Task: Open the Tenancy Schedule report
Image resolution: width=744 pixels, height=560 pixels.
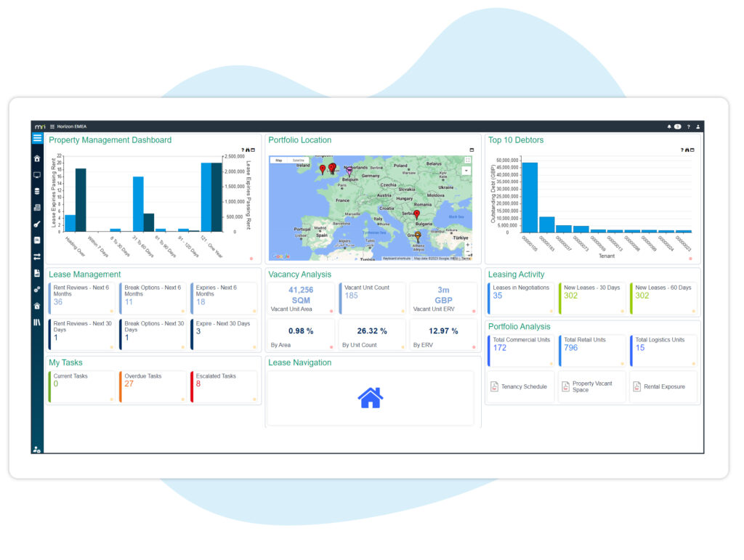Action: [519, 387]
